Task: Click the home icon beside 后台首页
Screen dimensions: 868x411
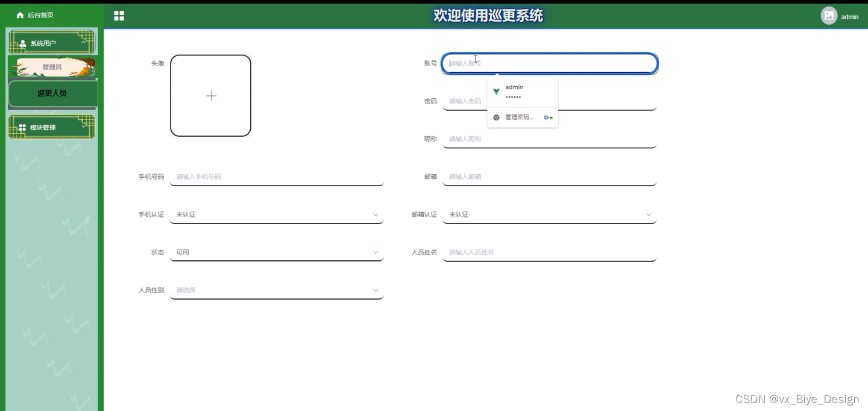Action: coord(20,15)
